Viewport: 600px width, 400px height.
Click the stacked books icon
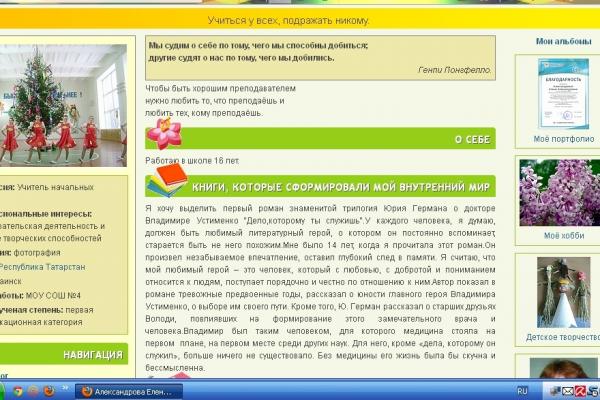(167, 180)
